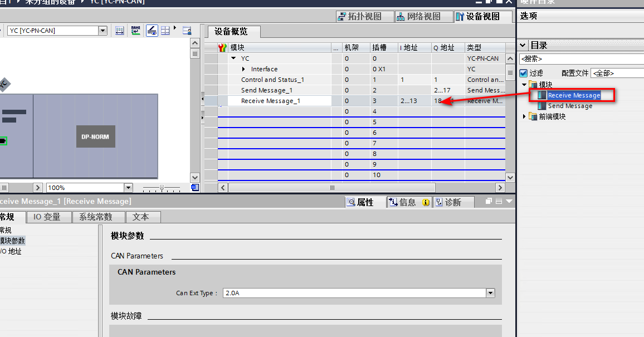Open the 诊断 diagnostics tab
The width and height of the screenshot is (644, 337).
(x=452, y=202)
